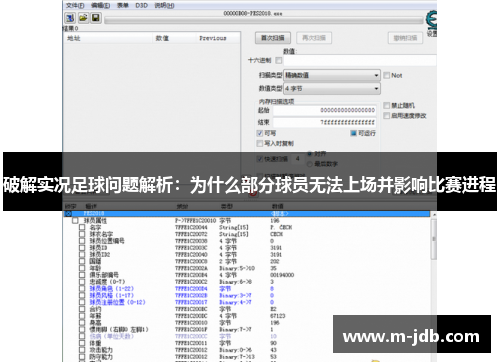
Task: Click the 球员ID2 description text
Action: tap(100, 255)
